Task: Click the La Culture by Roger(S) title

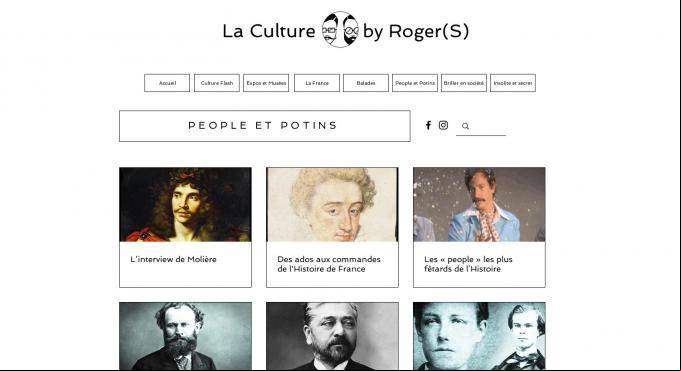Action: click(x=346, y=31)
